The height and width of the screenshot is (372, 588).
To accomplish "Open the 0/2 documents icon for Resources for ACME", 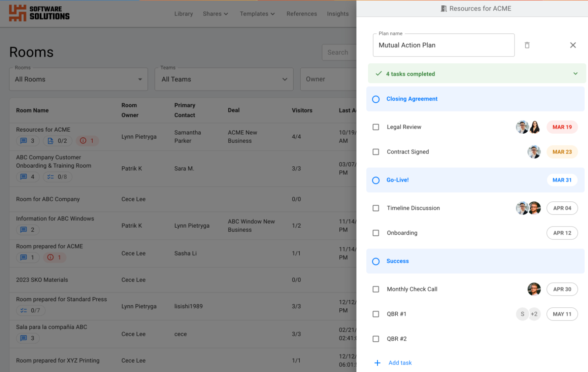I will pyautogui.click(x=58, y=141).
